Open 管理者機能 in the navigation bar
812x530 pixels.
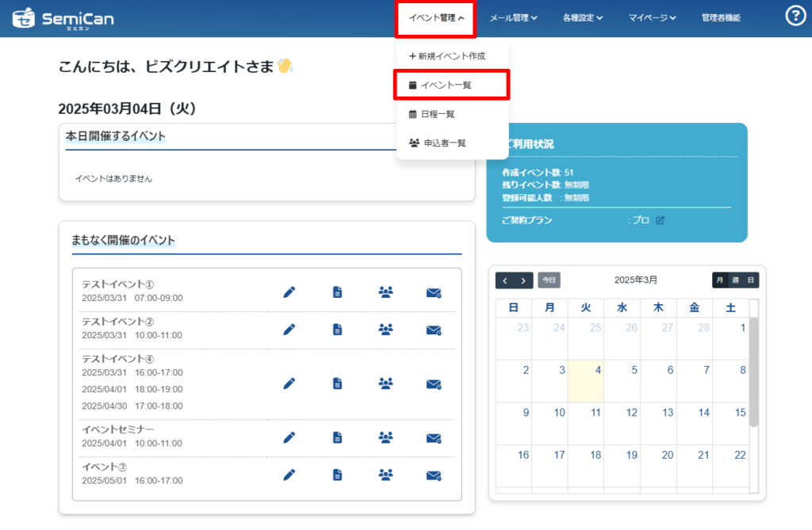point(721,17)
